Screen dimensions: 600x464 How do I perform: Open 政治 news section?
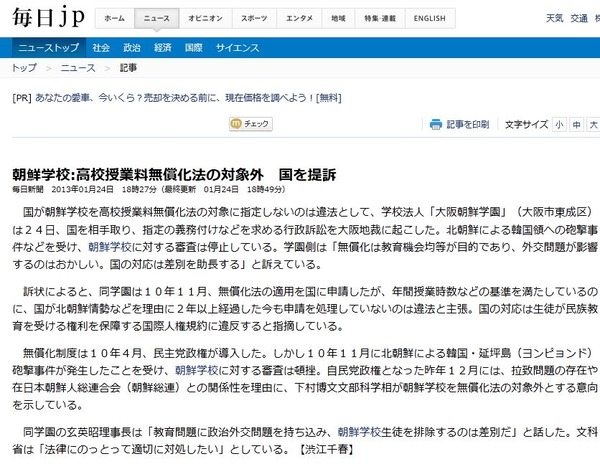(x=132, y=48)
